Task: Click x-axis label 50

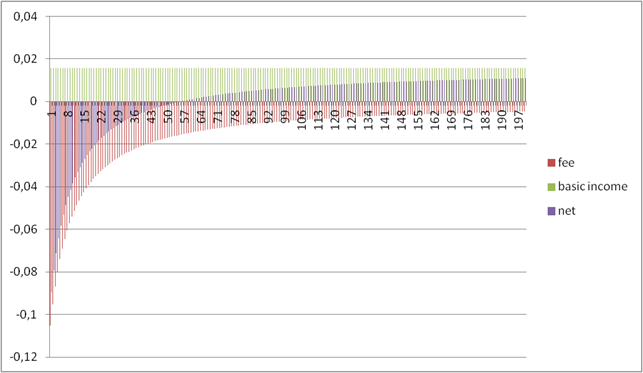Action: tap(169, 116)
